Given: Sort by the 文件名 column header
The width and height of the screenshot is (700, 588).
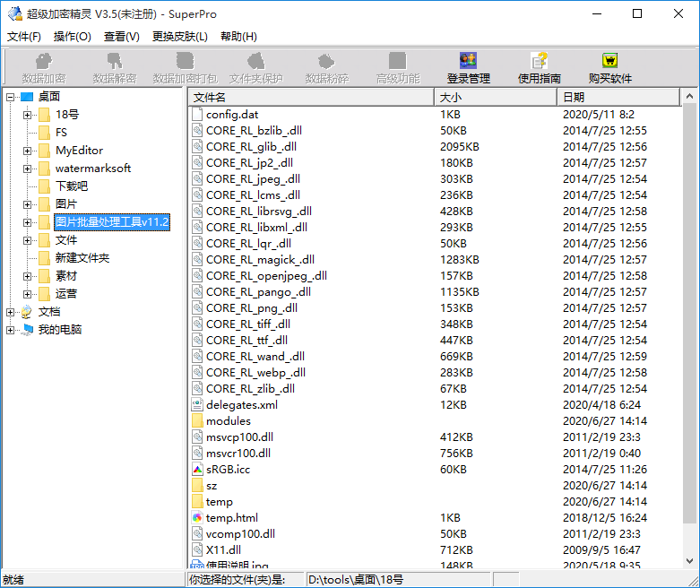Looking at the screenshot, I should (x=311, y=97).
